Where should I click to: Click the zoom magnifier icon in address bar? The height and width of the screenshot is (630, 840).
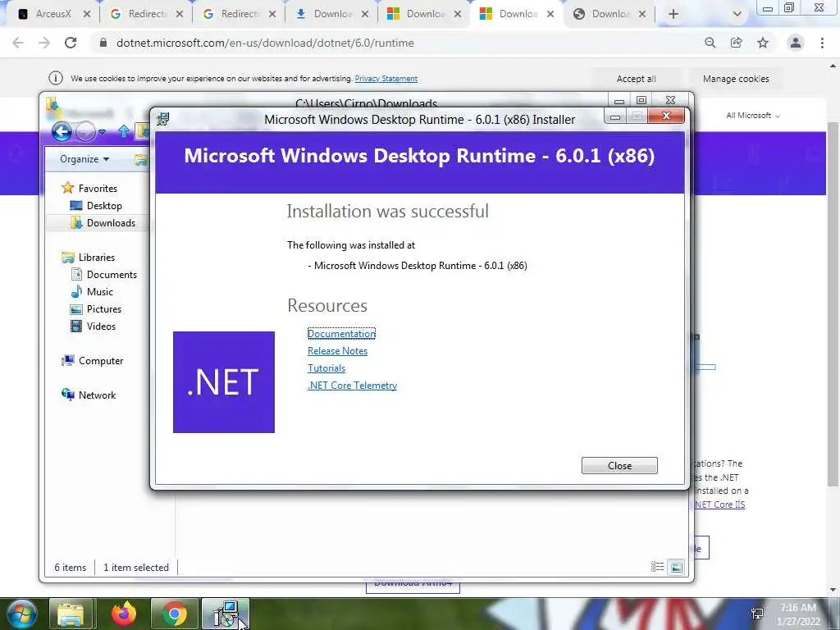coord(710,43)
